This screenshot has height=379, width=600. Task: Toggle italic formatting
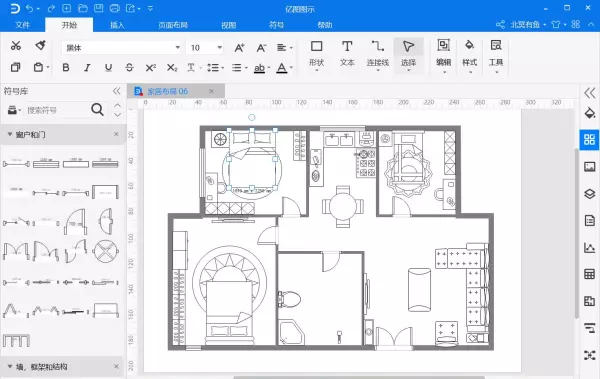(87, 68)
